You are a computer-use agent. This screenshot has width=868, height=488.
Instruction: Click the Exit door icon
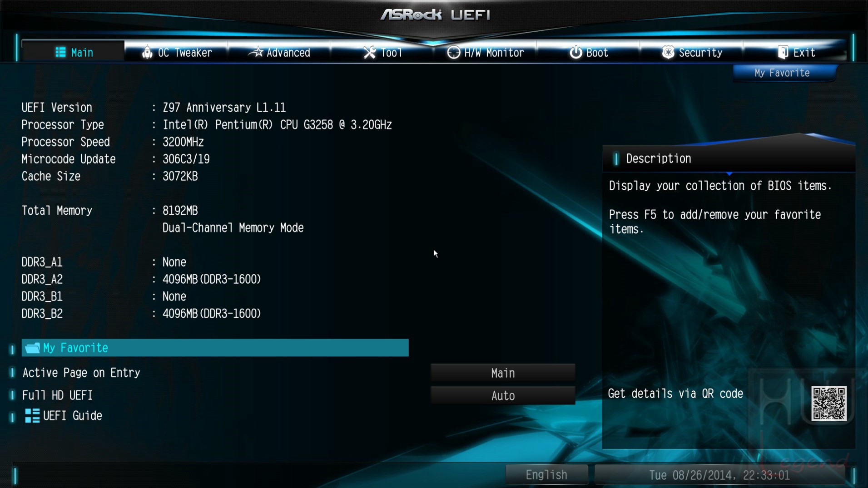(x=783, y=53)
